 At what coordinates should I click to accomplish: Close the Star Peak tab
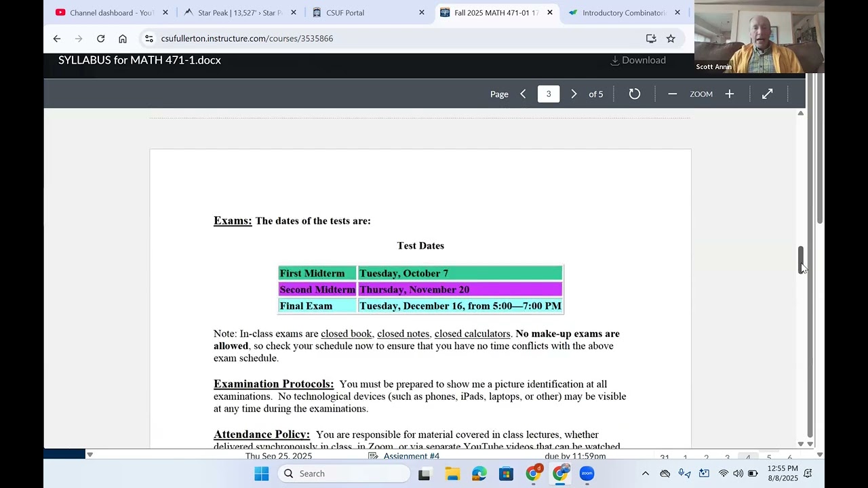[x=293, y=13]
